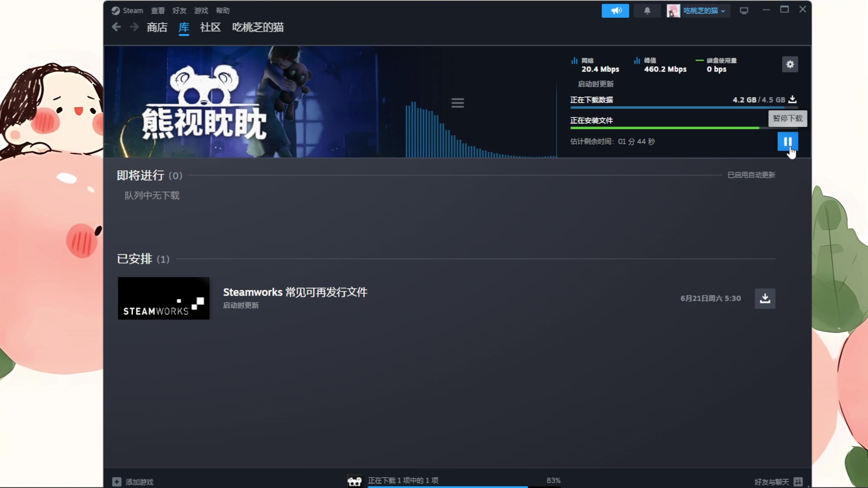Screen dimensions: 868x488
Task: Click the 添加游戏 button
Action: (x=133, y=482)
